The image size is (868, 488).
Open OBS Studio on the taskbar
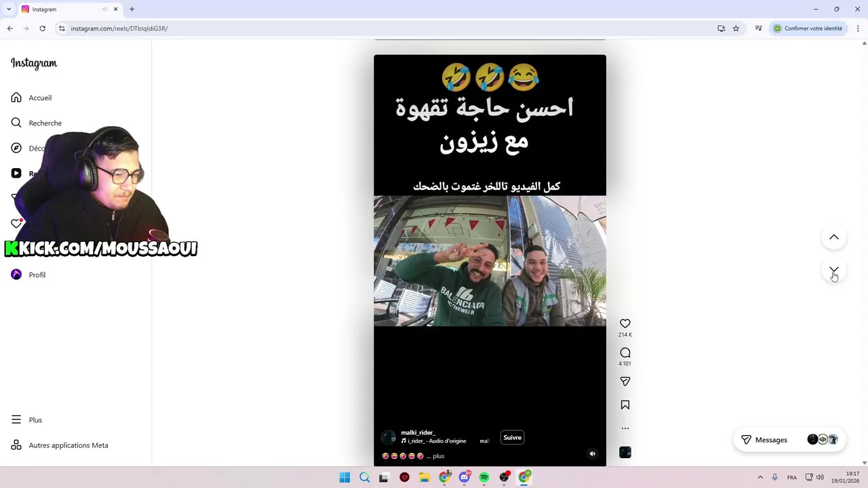coord(504,477)
